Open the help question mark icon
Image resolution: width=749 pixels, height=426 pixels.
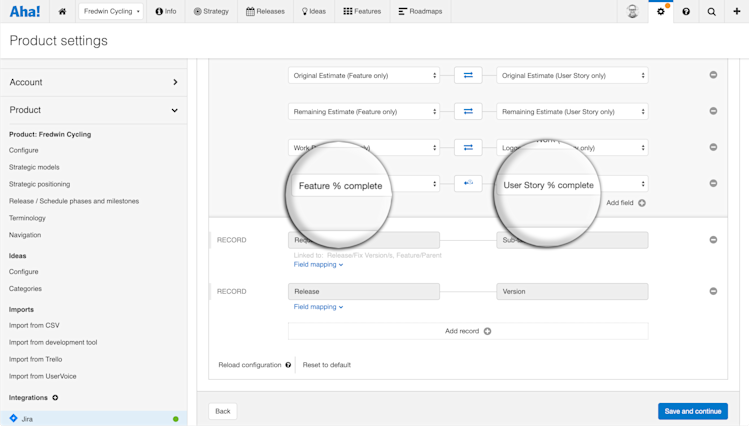tap(686, 11)
